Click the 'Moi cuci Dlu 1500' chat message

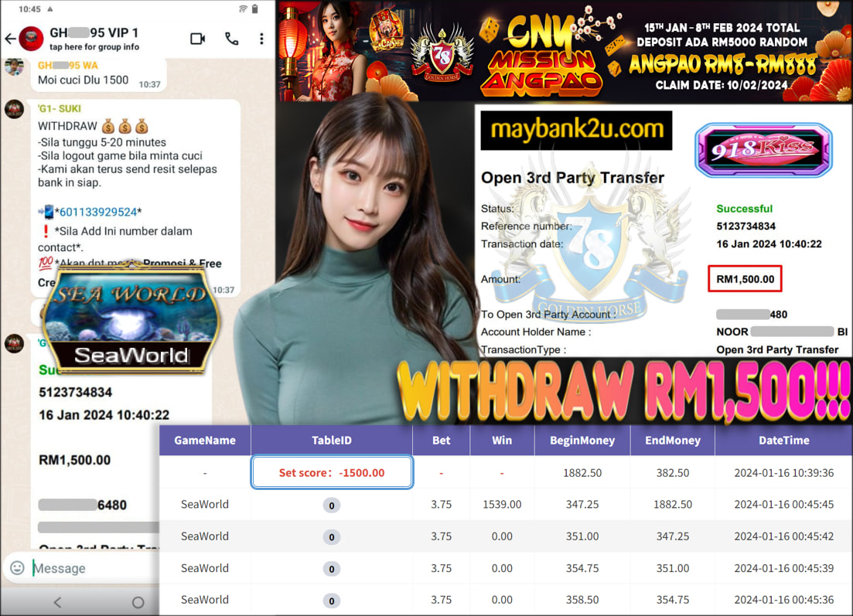click(84, 80)
